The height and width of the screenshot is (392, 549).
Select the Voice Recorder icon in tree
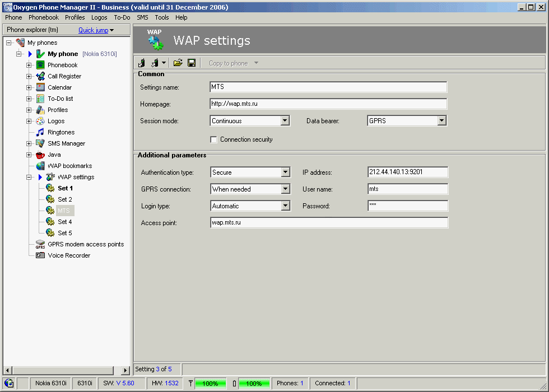[40, 255]
